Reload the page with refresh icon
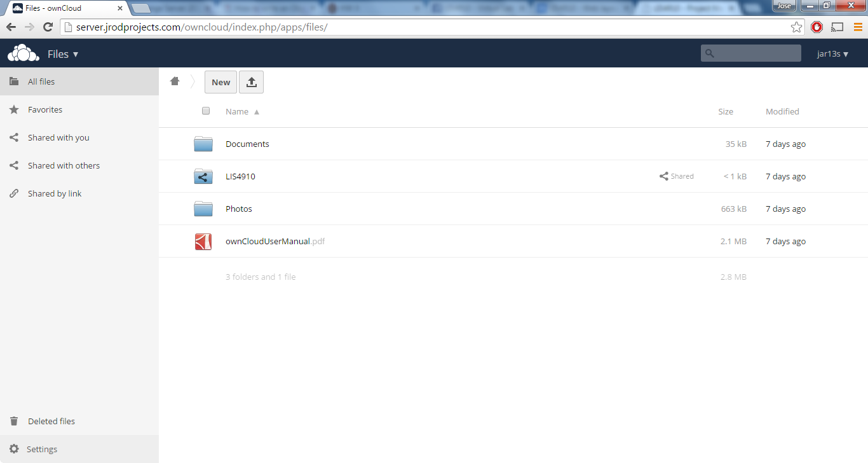The width and height of the screenshot is (868, 463). click(x=48, y=27)
